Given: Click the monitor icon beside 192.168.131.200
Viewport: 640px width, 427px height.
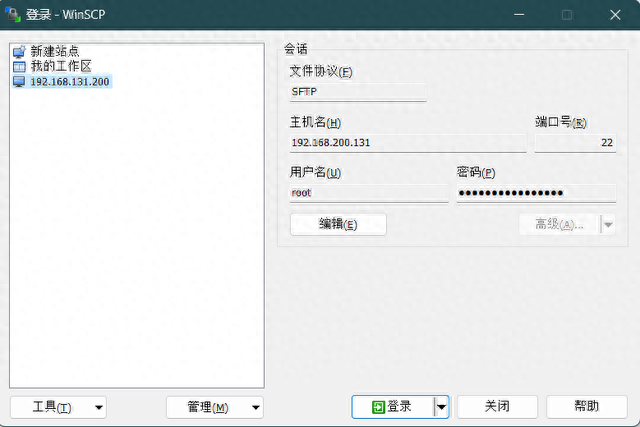Looking at the screenshot, I should 19,81.
